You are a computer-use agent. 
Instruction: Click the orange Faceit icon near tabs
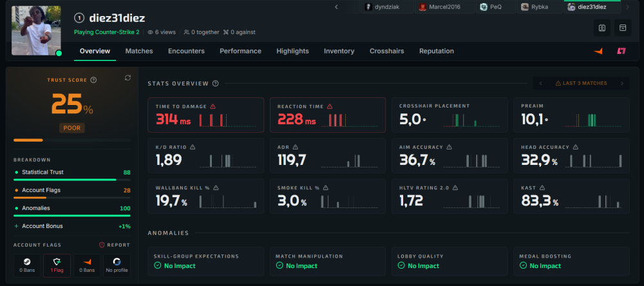pos(598,51)
